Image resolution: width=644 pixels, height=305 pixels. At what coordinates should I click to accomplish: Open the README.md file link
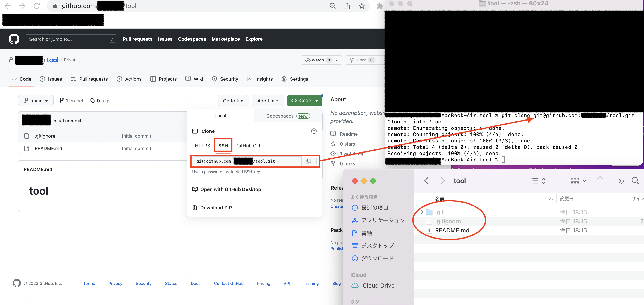48,148
